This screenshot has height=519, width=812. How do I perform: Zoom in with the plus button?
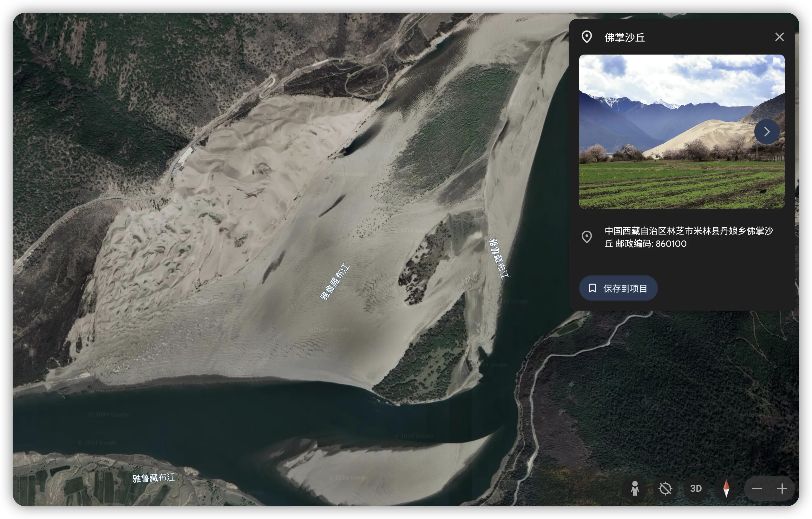(782, 488)
